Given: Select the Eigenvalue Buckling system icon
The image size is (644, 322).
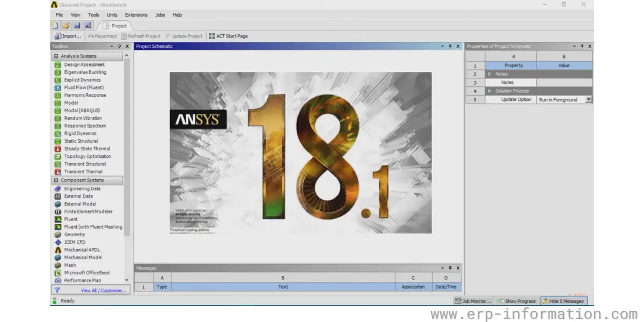Looking at the screenshot, I should 58,72.
